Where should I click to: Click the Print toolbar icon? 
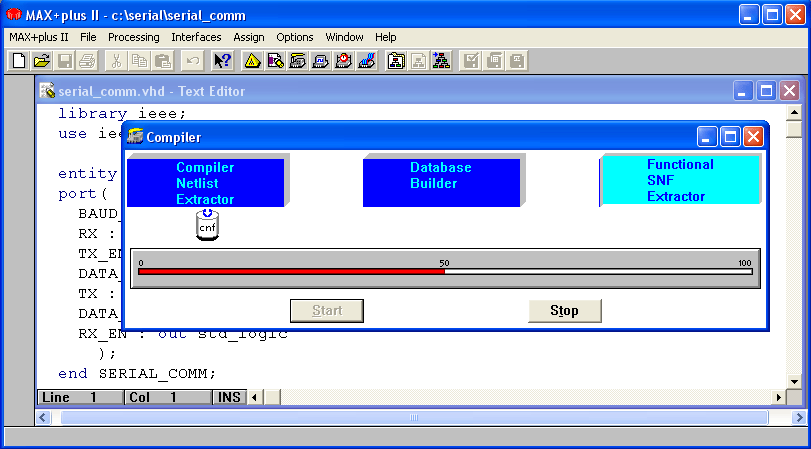[87, 61]
